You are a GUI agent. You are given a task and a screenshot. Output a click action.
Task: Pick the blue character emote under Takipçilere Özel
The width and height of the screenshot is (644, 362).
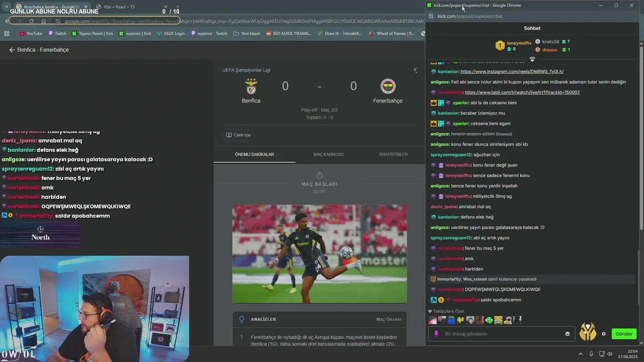[x=451, y=320]
